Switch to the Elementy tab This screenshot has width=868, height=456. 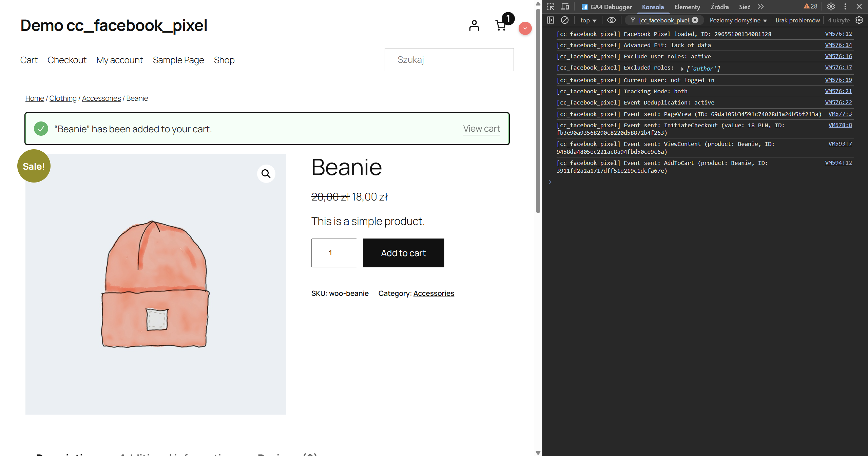(x=687, y=7)
